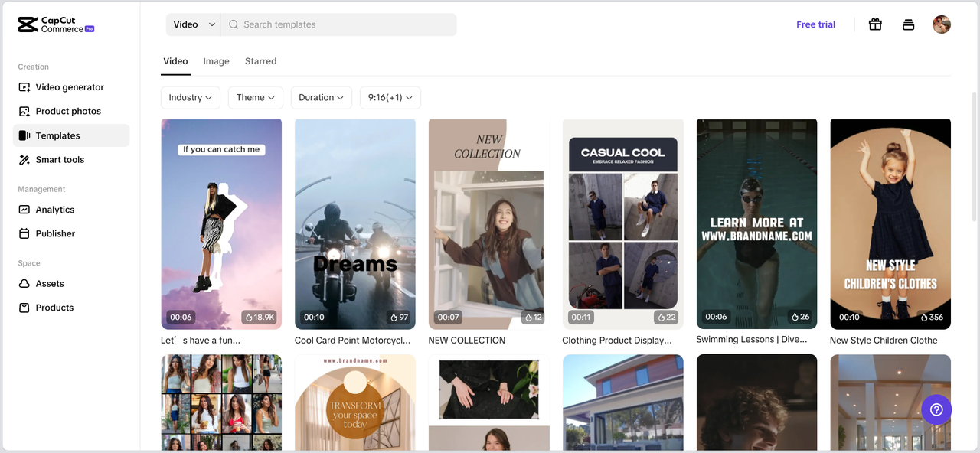Click the search magnifier icon
Viewport: 980px width, 453px height.
(x=234, y=24)
